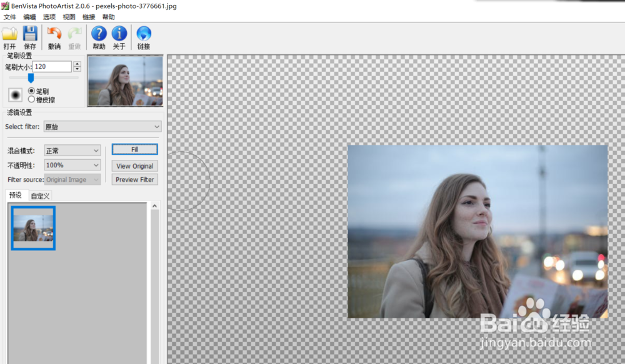Select the 橡皮擦 eraser radio button
Viewport: 625px width, 364px height.
click(31, 99)
